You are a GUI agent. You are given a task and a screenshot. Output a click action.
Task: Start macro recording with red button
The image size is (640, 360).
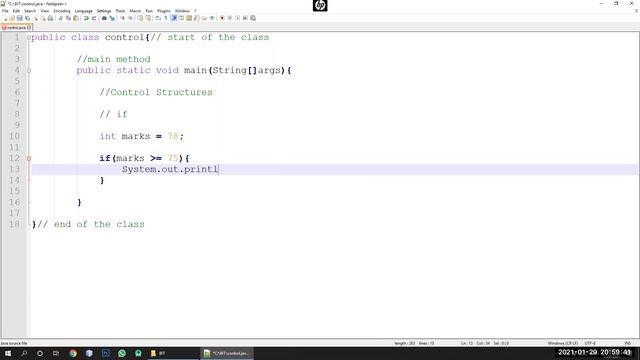[x=222, y=18]
